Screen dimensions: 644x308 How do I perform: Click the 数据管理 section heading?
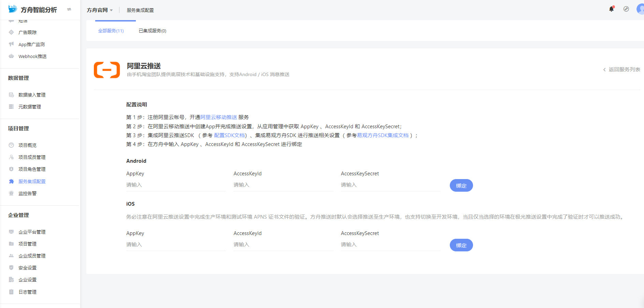pyautogui.click(x=18, y=78)
